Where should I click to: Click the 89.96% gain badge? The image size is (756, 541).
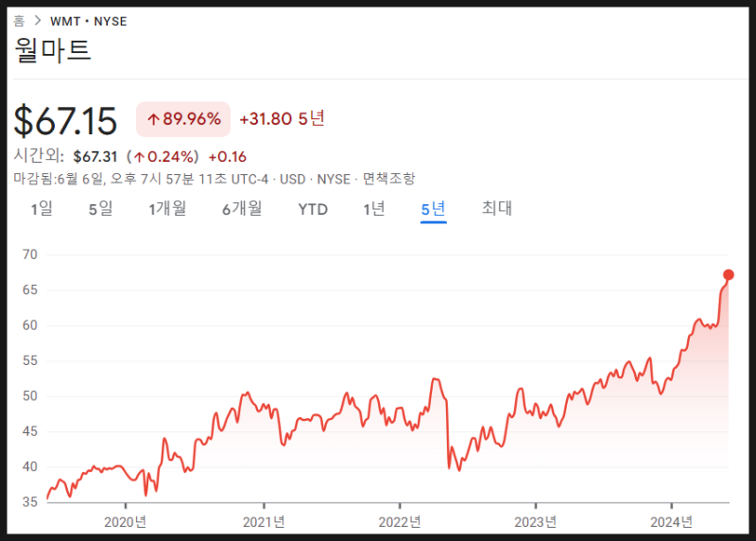(x=183, y=119)
